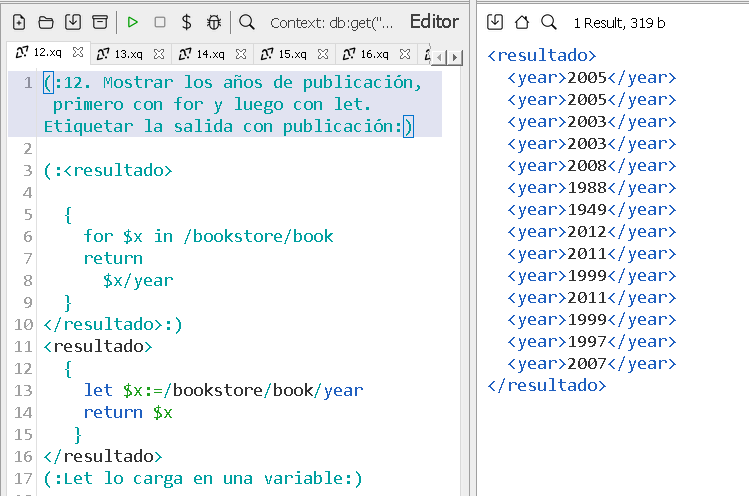Place cursor on 'return $x' line
The height and width of the screenshot is (496, 749).
[x=128, y=412]
